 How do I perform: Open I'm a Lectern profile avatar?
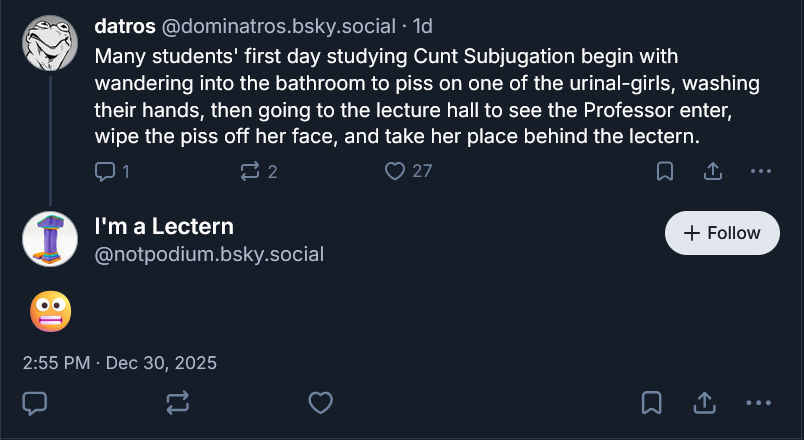pos(50,239)
